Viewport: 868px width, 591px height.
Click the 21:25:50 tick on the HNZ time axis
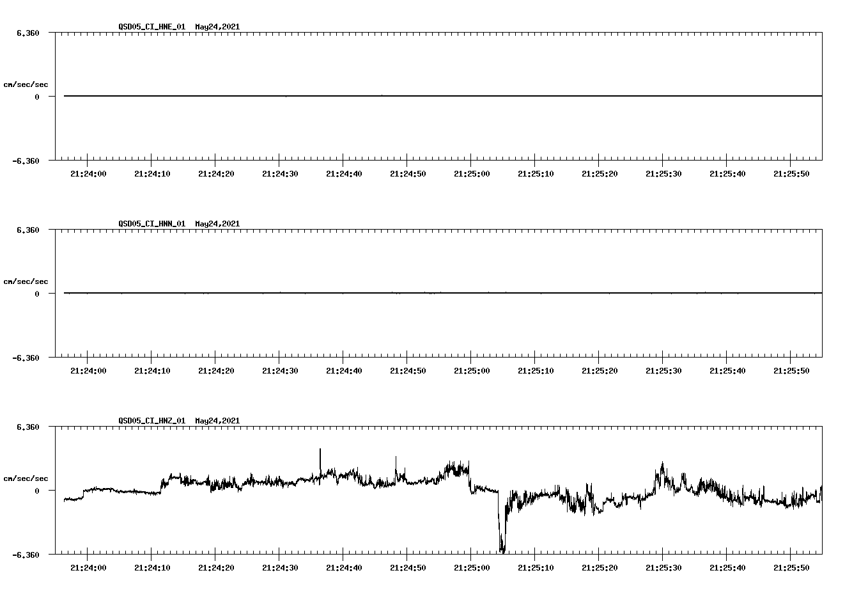pos(792,566)
